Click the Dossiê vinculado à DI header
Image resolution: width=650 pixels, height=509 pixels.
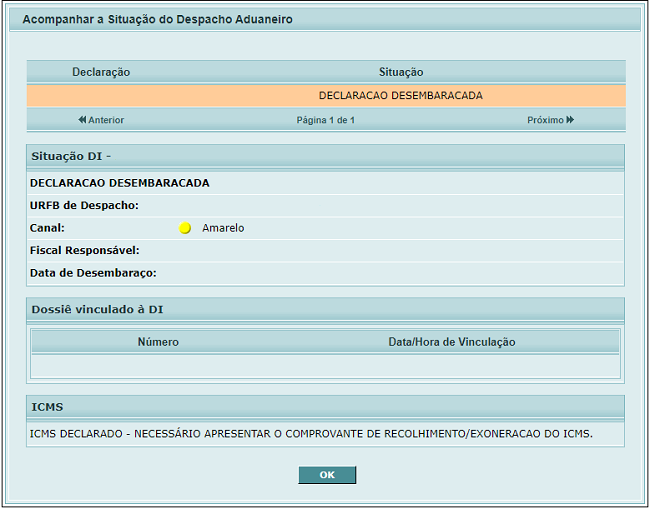(325, 310)
